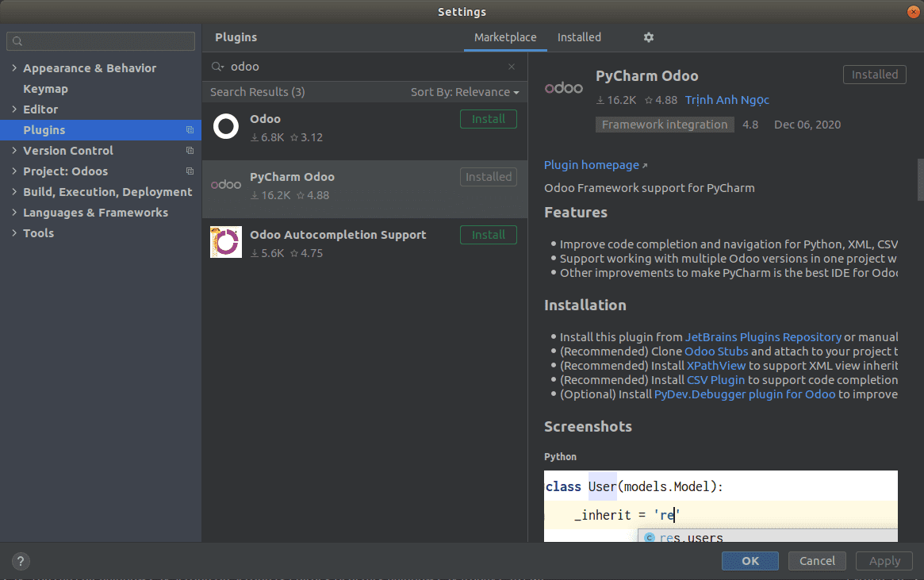Open the Sort By: Relevance dropdown

[x=465, y=92]
